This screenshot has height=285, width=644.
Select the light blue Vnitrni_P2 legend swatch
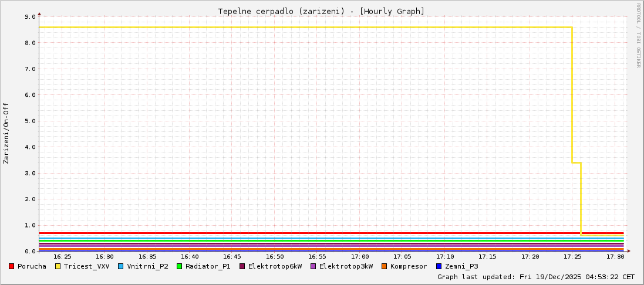click(x=121, y=266)
